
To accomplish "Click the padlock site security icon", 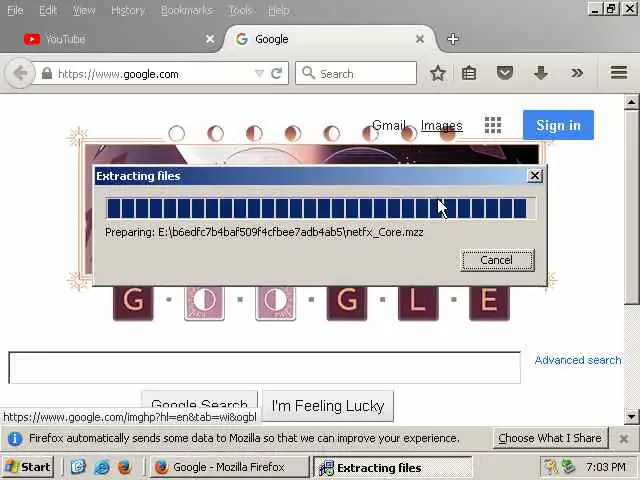I will (47, 73).
